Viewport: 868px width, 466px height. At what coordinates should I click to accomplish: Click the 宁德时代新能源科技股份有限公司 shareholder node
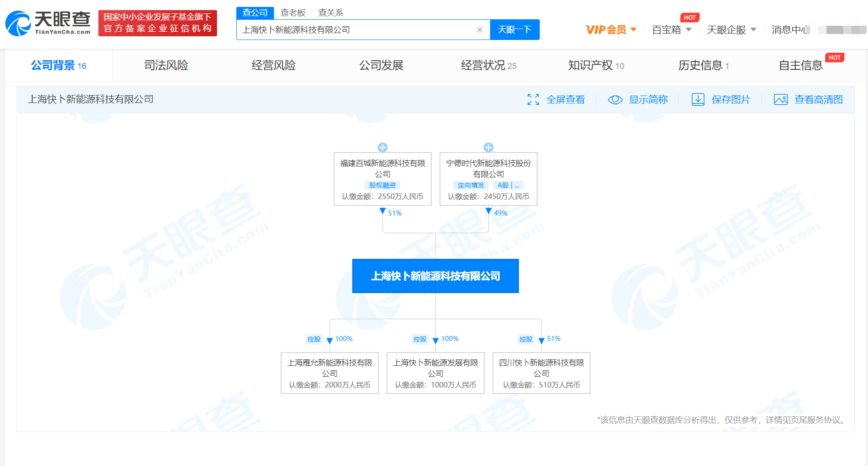coord(488,179)
